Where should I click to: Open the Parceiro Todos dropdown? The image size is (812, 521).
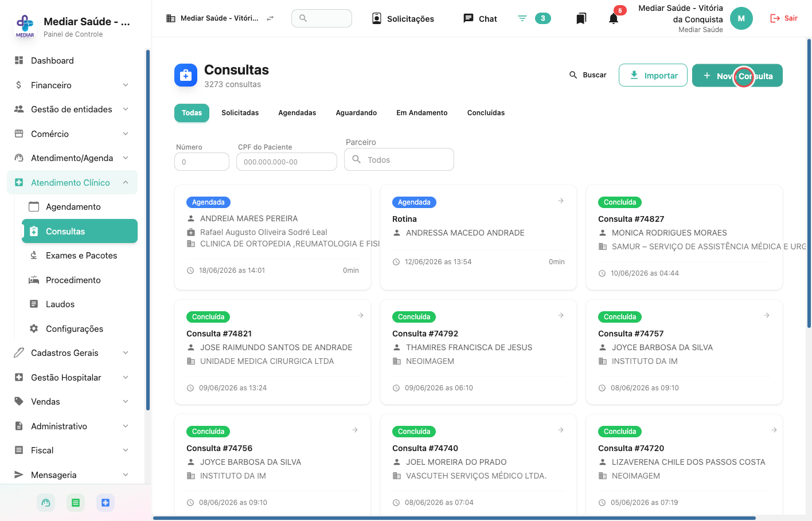click(x=399, y=159)
